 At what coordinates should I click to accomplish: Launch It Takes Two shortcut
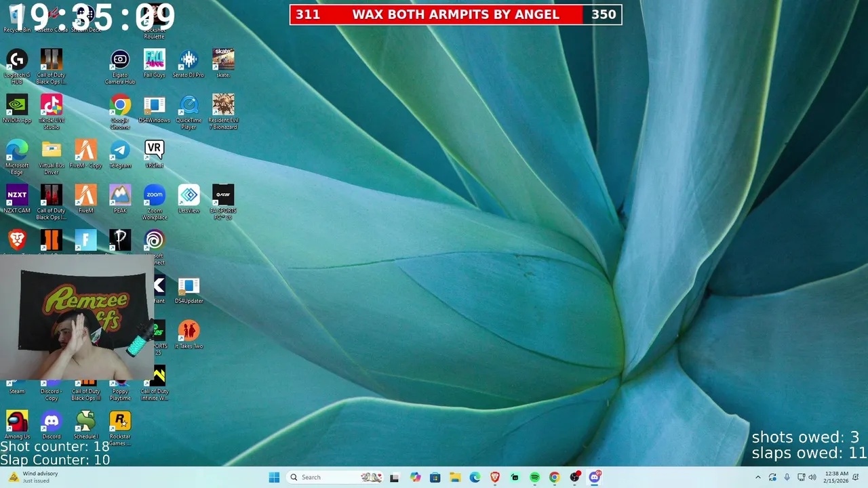tap(189, 334)
